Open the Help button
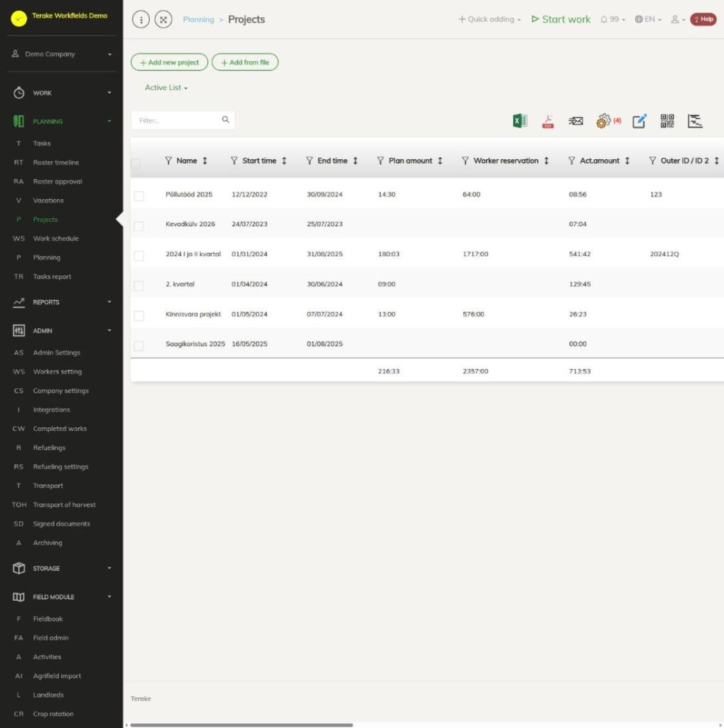Screen dimensions: 724x728 703,19
